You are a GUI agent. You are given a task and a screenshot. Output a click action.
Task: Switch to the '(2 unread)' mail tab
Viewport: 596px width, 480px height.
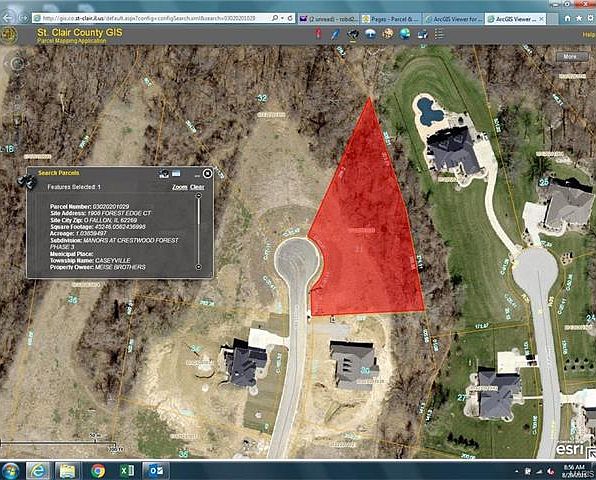328,19
